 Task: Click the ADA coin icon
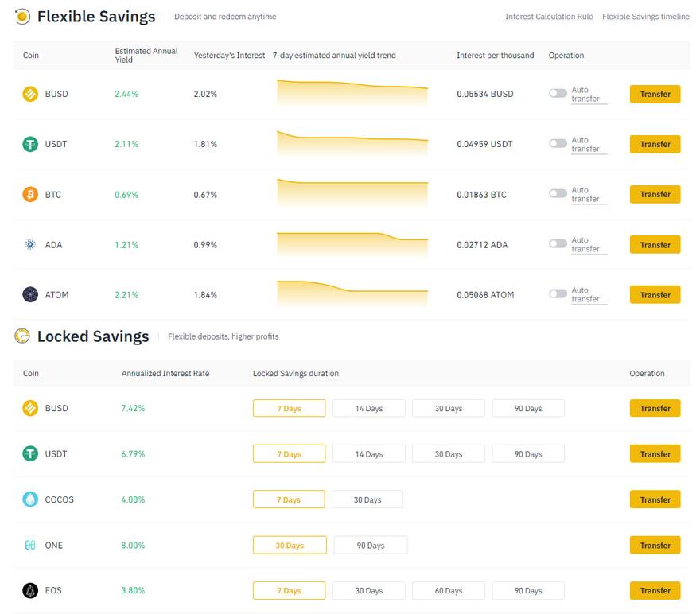[30, 244]
